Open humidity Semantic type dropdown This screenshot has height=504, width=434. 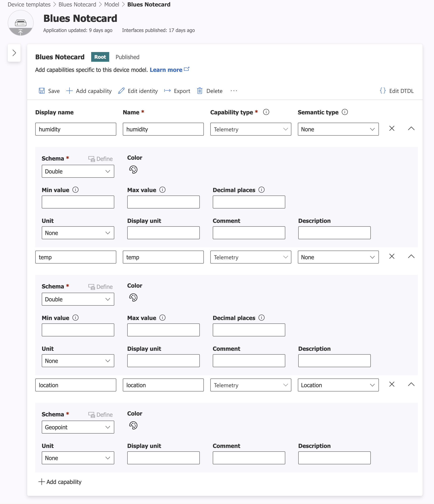click(338, 129)
